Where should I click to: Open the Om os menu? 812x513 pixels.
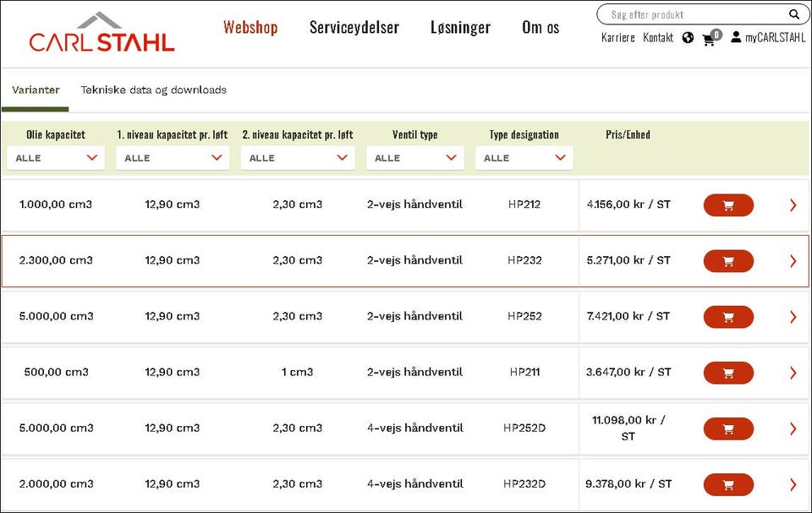click(540, 27)
